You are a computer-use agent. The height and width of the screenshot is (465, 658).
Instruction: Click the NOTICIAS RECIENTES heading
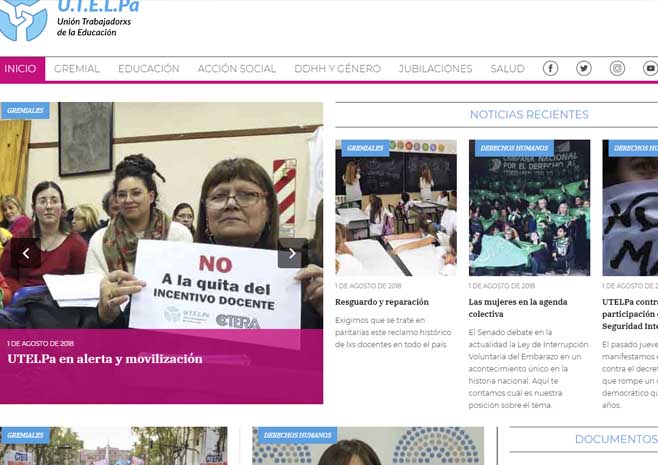(x=529, y=114)
